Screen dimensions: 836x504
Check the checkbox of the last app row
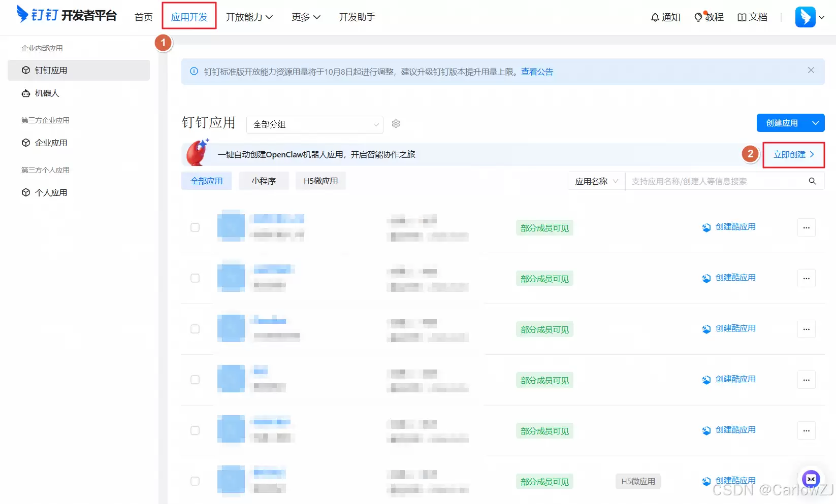click(x=195, y=481)
